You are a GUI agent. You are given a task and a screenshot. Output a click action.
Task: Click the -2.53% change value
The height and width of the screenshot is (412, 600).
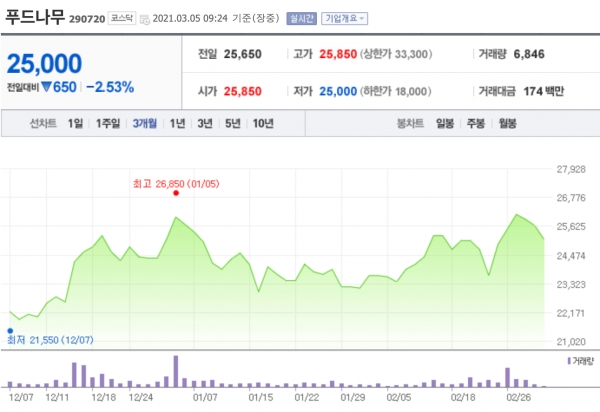[110, 87]
